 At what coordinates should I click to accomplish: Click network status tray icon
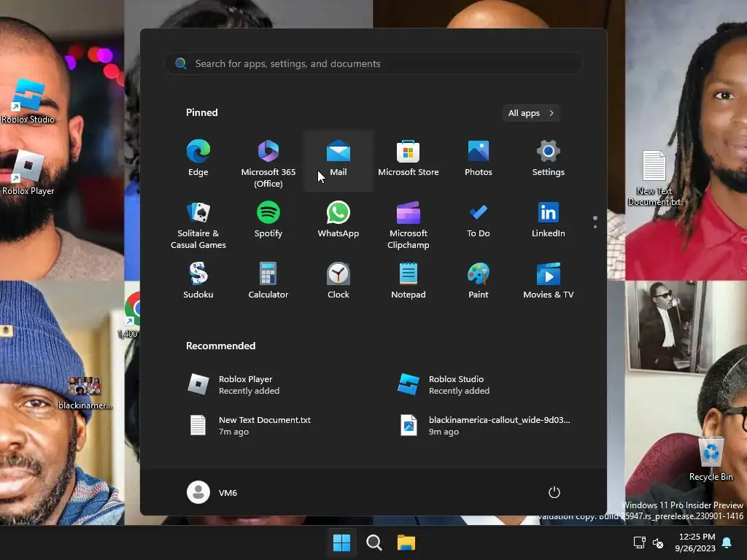point(639,542)
